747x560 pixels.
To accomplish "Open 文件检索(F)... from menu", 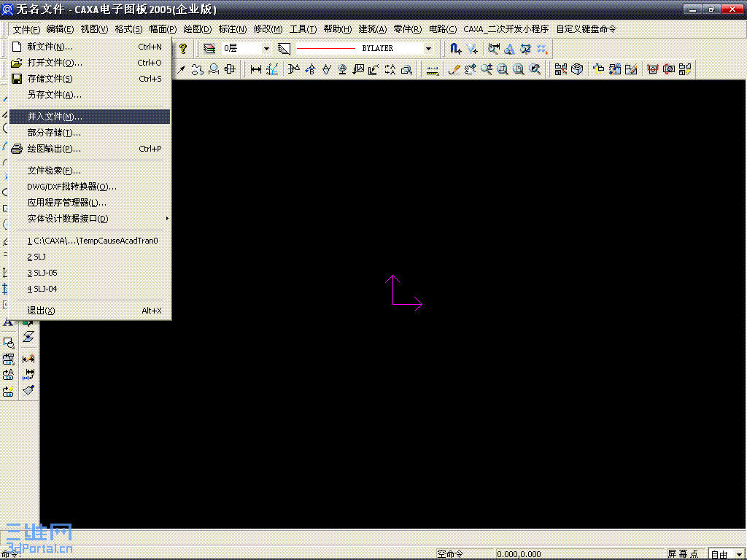I will (x=90, y=171).
